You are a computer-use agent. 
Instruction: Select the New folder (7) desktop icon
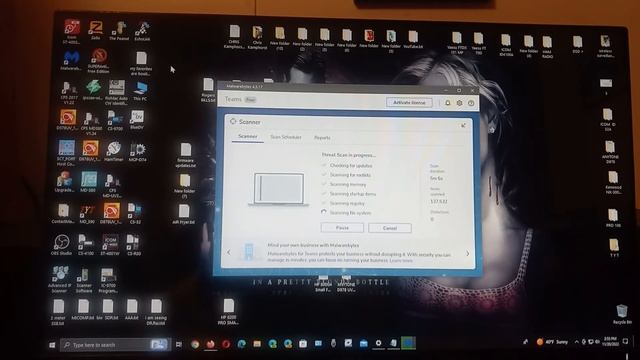(x=184, y=186)
